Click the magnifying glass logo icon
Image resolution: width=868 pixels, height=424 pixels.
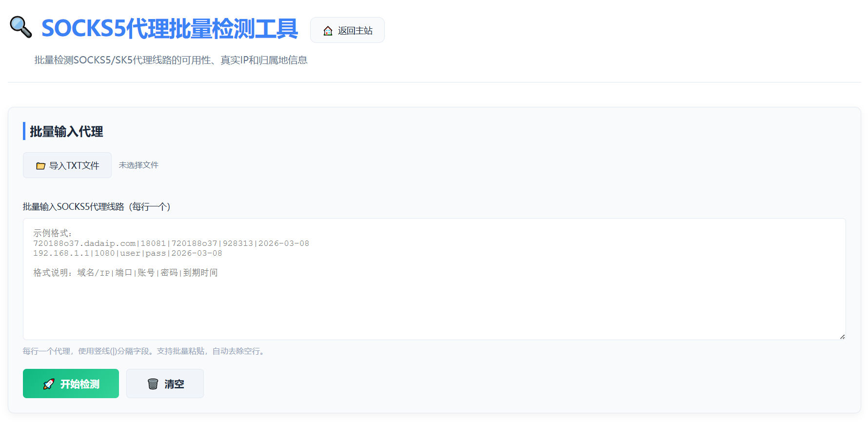[21, 27]
